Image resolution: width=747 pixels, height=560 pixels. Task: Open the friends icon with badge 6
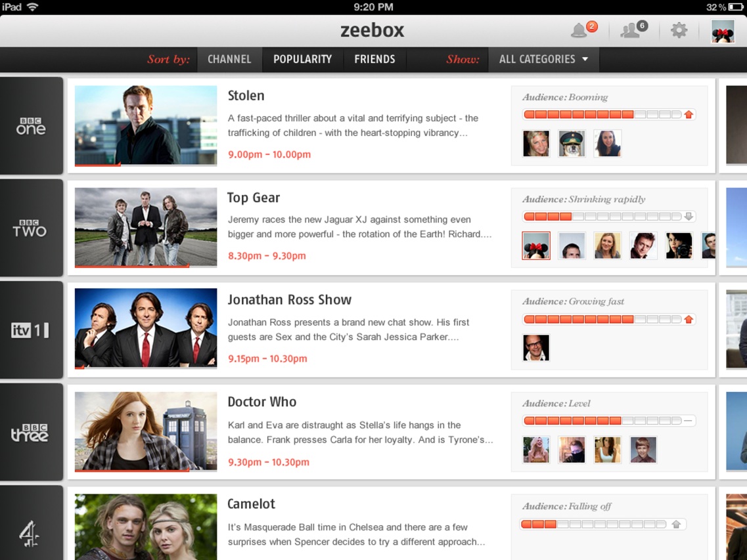tap(633, 30)
